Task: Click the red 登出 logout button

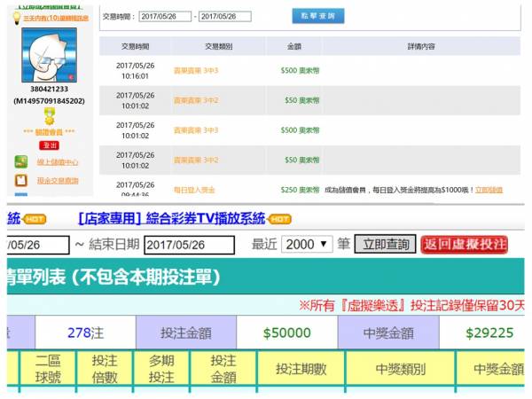Action: [x=49, y=145]
